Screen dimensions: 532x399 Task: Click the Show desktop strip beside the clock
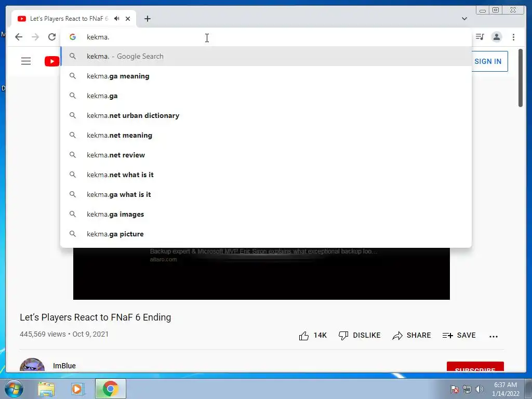click(x=528, y=389)
